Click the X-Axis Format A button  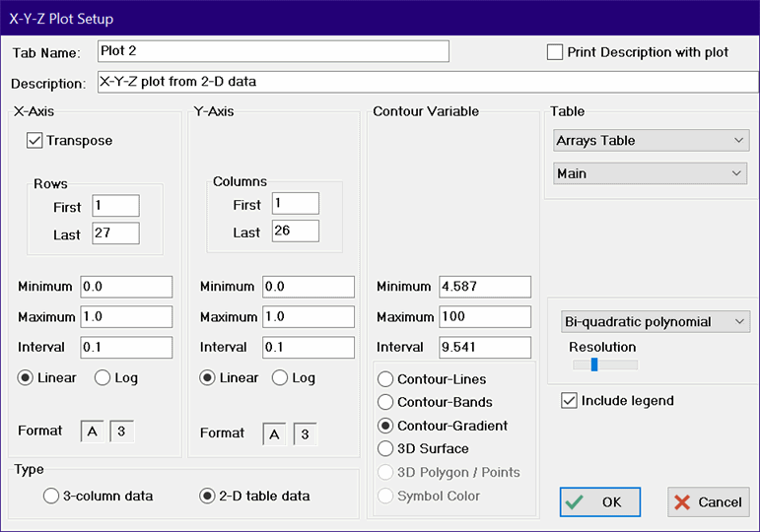click(x=93, y=432)
